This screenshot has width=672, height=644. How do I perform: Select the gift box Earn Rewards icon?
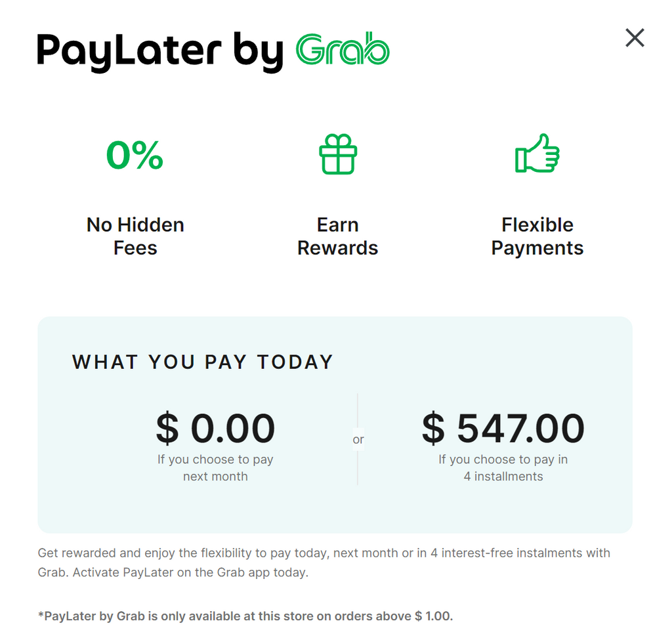click(x=337, y=154)
